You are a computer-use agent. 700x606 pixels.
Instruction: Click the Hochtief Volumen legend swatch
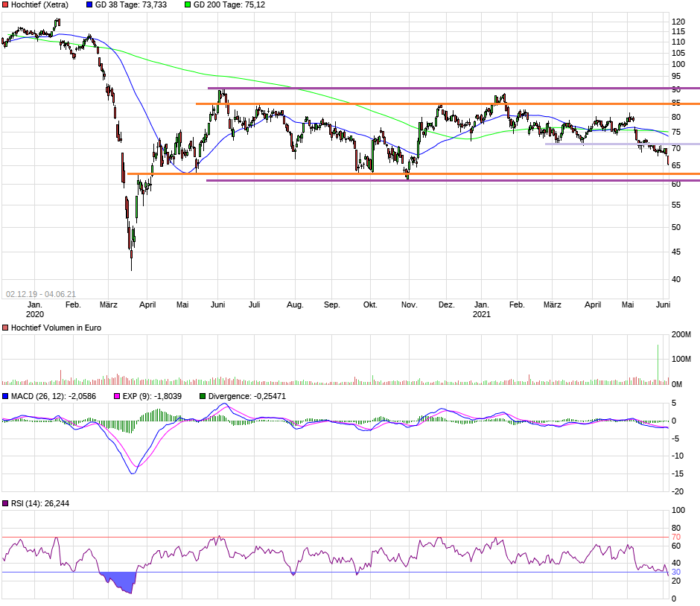click(5, 328)
